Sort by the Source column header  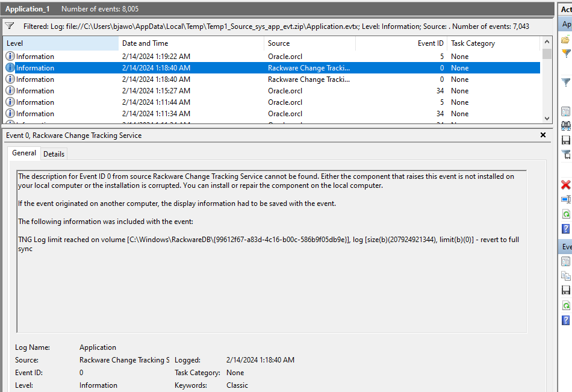click(x=309, y=43)
